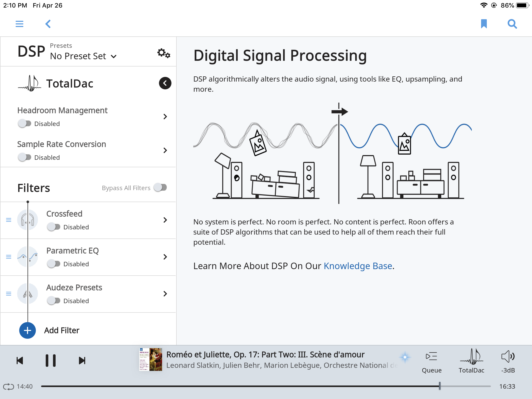Skip to previous track

20,361
